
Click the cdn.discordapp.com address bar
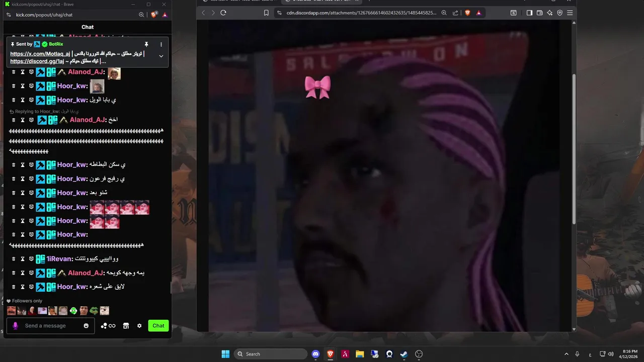361,13
